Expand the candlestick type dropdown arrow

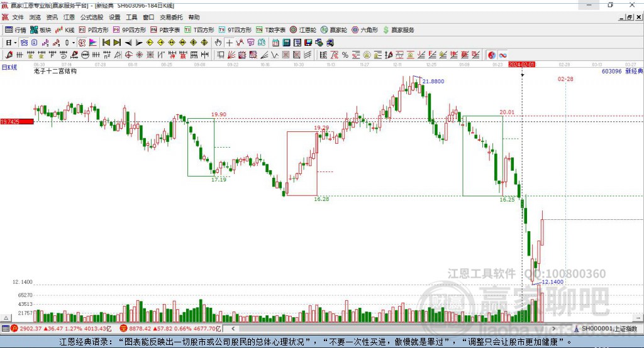(74, 43)
